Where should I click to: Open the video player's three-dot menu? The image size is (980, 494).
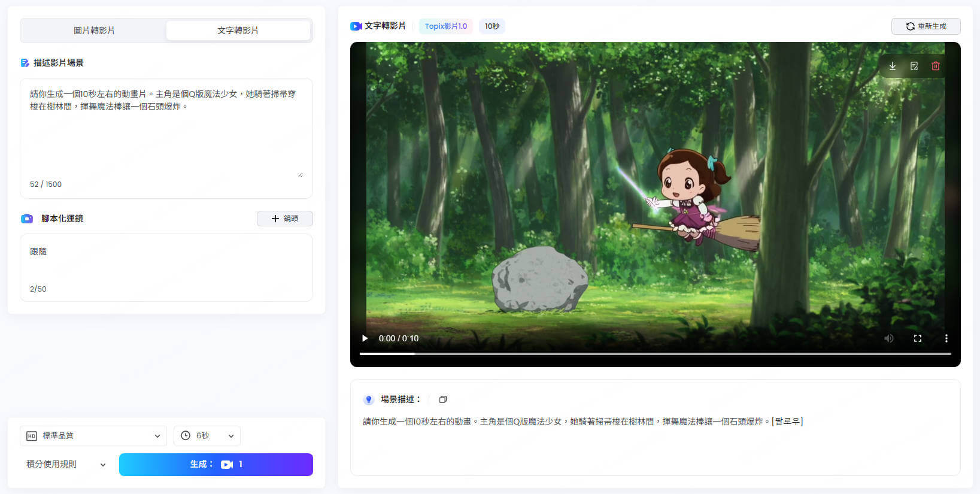(946, 338)
